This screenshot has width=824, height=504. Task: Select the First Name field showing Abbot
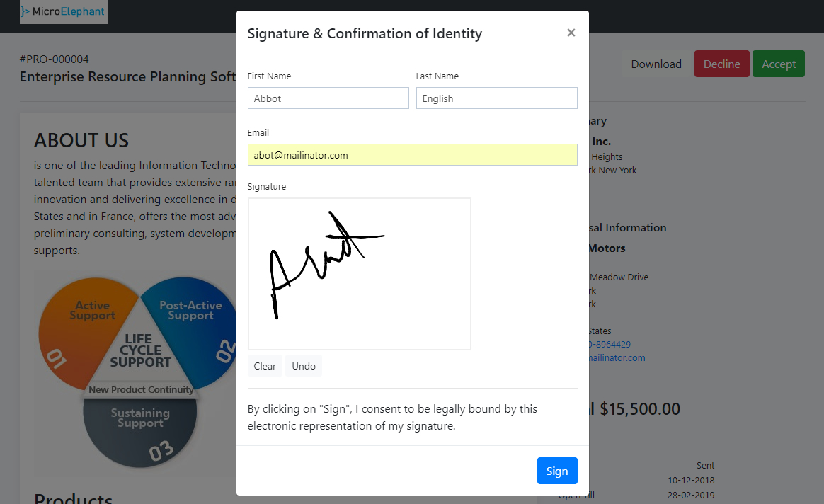(x=328, y=98)
